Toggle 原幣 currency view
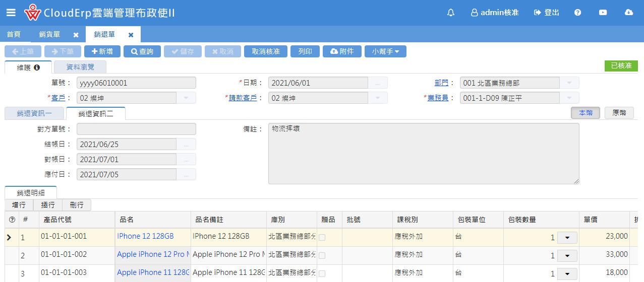Image resolution: width=644 pixels, height=282 pixels. click(619, 113)
